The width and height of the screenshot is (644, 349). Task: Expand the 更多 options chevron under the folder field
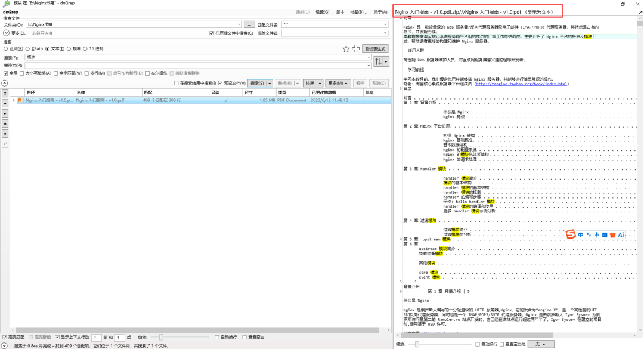tap(6, 33)
